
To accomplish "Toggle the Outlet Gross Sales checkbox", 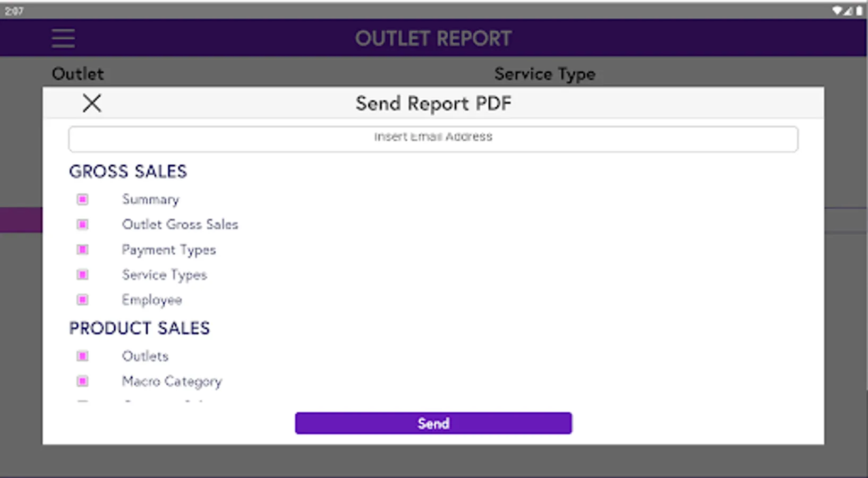I will pyautogui.click(x=82, y=225).
